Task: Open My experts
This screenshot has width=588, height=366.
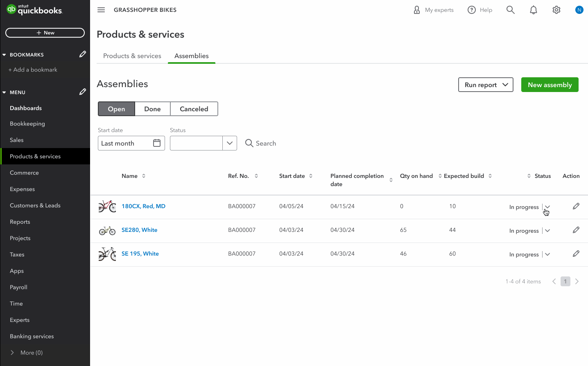Action: (x=433, y=10)
